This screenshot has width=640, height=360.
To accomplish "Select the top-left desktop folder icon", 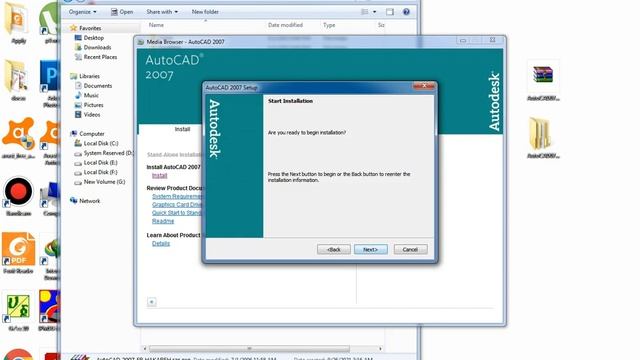I will [18, 24].
